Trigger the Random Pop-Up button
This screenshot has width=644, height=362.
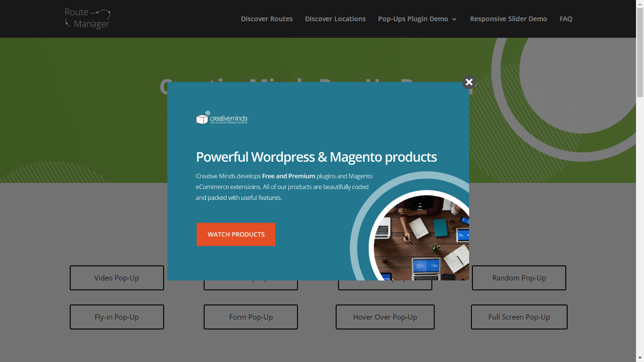point(519,278)
